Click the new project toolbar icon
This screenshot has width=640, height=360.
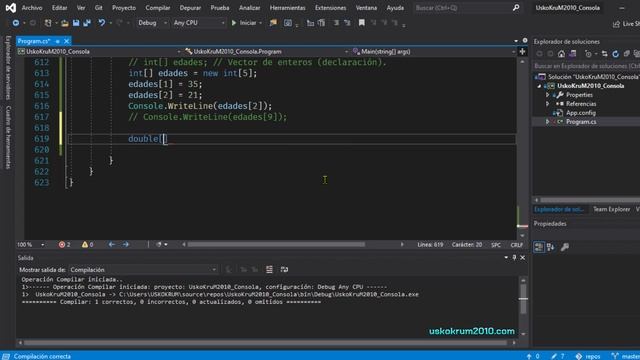48,23
